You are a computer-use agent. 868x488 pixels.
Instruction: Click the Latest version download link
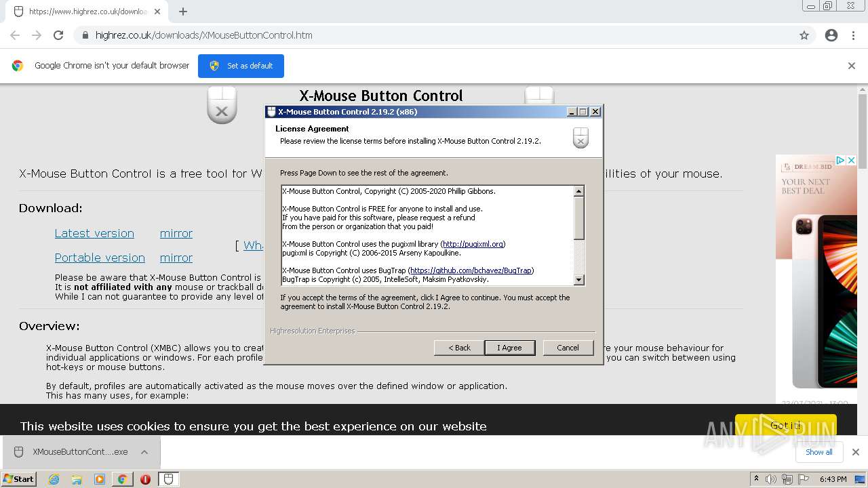tap(94, 233)
